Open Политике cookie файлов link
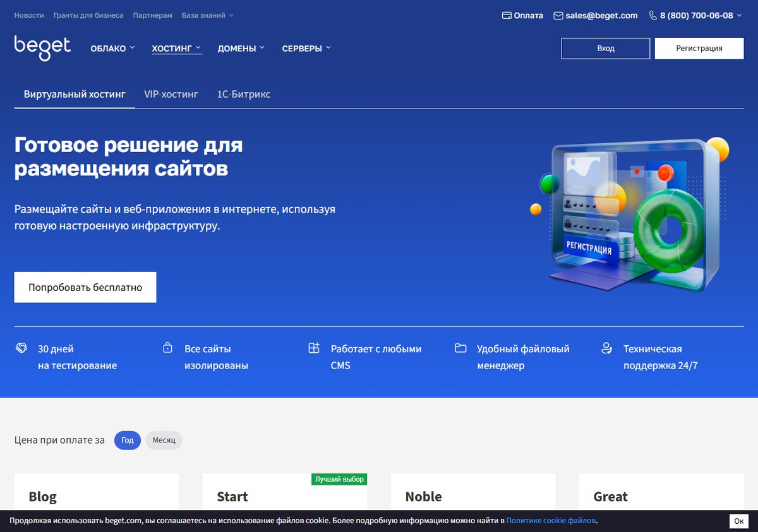Viewport: 758px width, 532px height. [x=551, y=521]
